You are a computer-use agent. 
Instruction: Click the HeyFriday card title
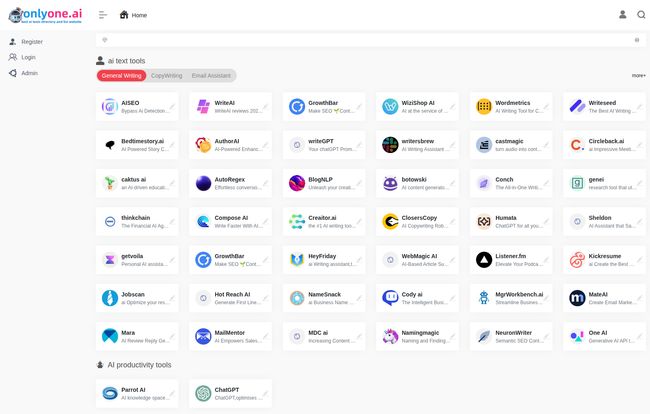coord(322,256)
